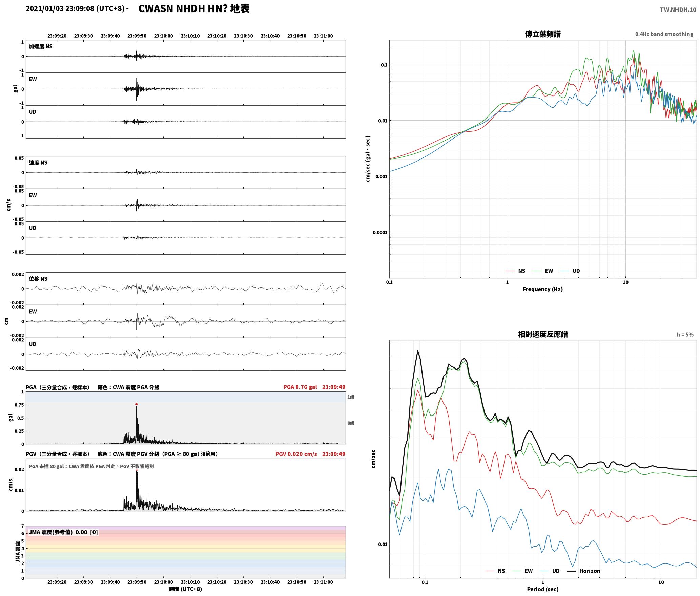Click the 速度 NS trace label
The width and height of the screenshot is (700, 596).
click(x=38, y=163)
